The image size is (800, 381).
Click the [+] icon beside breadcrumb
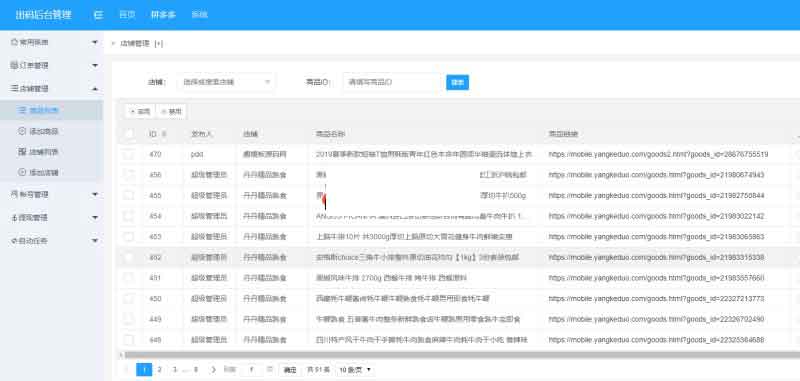click(159, 44)
